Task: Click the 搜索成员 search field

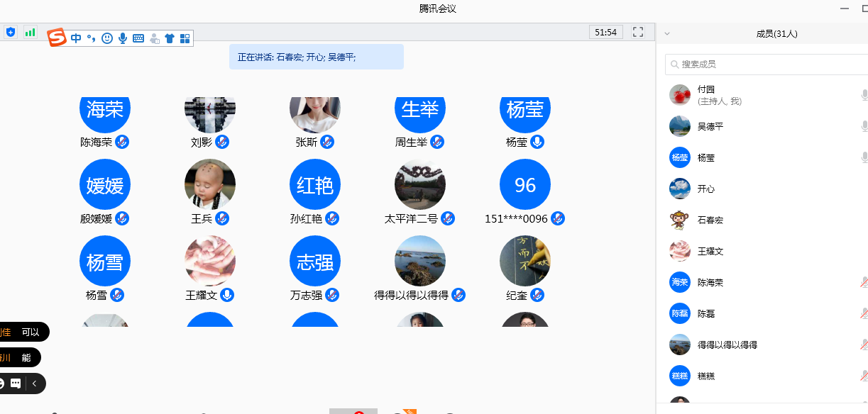Action: click(x=767, y=64)
